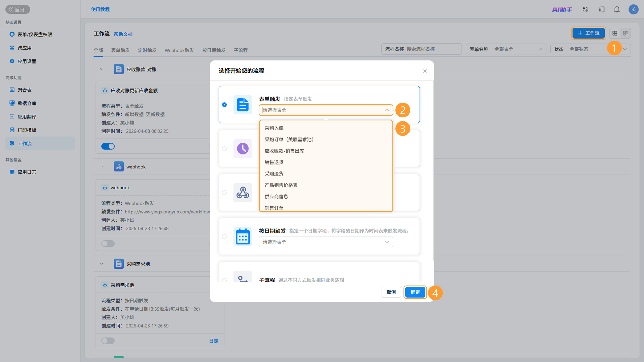Select the 表单触发 tab
Screen dimensions: 644x362
(x=121, y=50)
